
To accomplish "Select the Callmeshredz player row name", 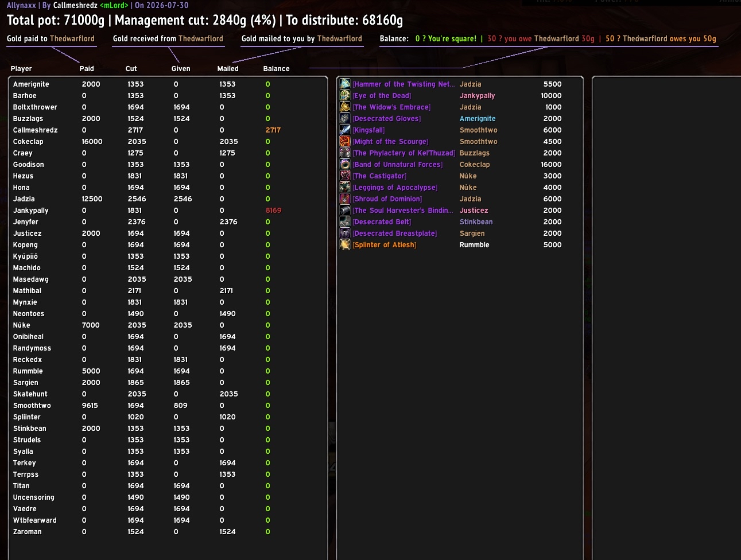I will coord(35,130).
